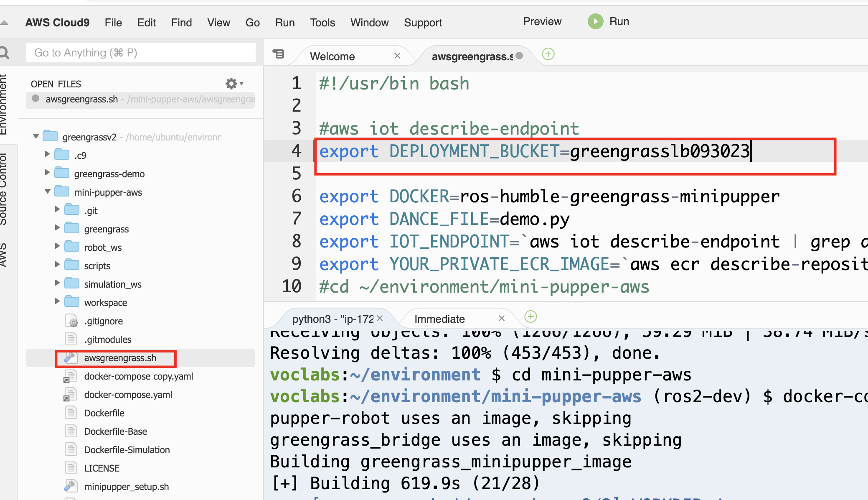Add new editor tab with plus icon

[548, 54]
